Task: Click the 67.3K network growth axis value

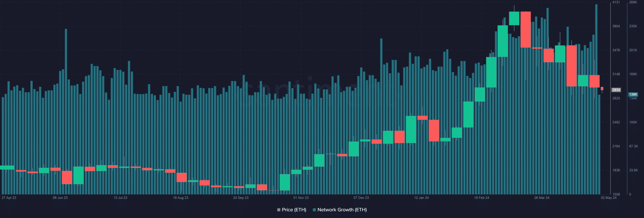Action: point(633,146)
